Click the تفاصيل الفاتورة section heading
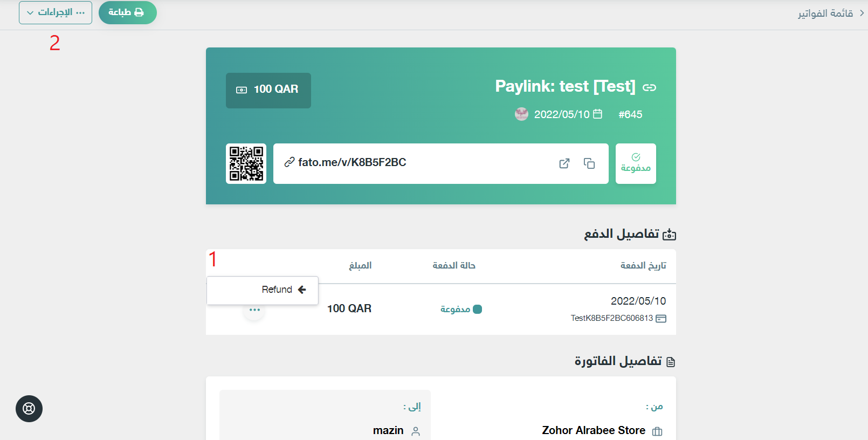Viewport: 868px width, 440px height. coord(618,361)
